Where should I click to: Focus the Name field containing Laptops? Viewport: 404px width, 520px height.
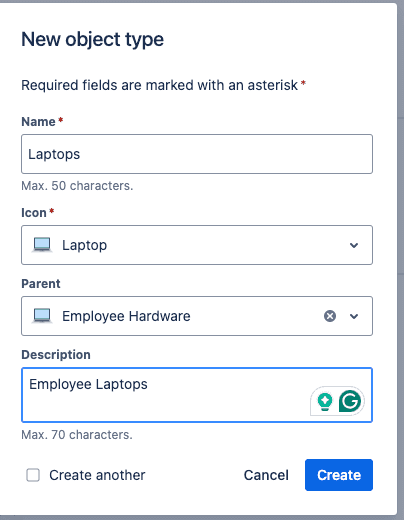(197, 154)
